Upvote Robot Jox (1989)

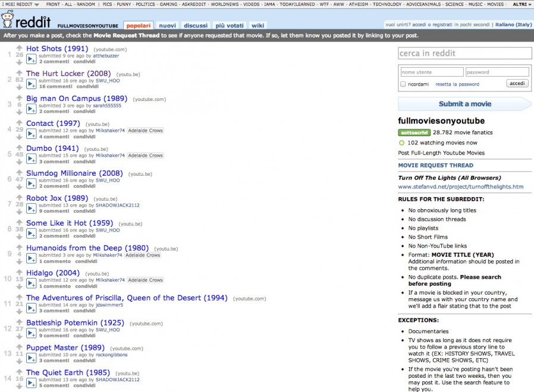click(20, 197)
